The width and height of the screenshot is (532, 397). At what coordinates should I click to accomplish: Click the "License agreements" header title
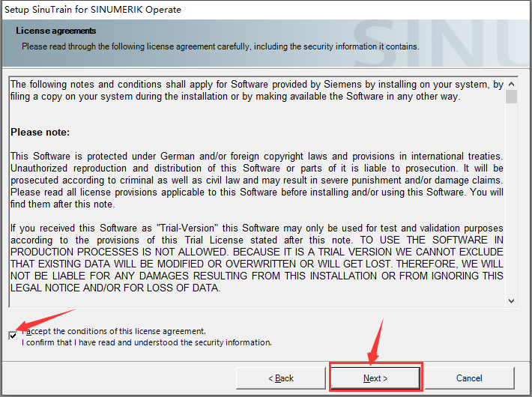(56, 31)
